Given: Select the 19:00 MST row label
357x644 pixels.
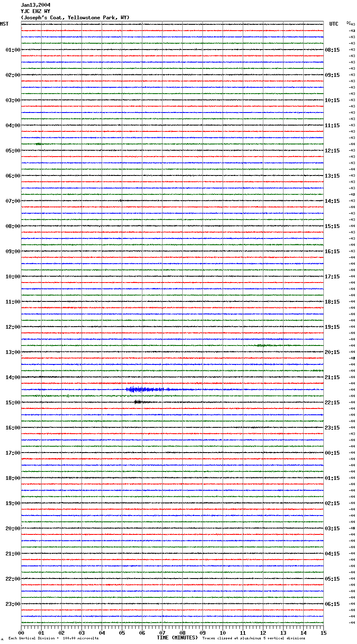Looking at the screenshot, I should coord(13,503).
